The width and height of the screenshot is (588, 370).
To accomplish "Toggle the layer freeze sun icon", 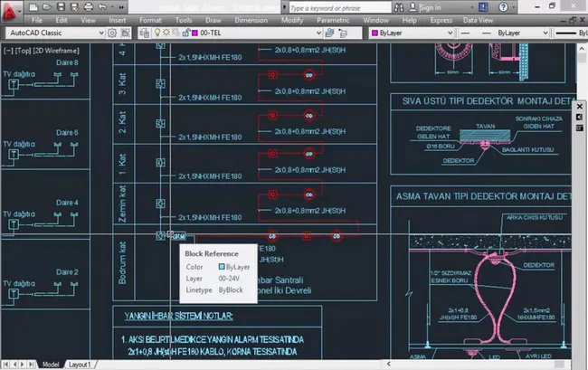I will pos(166,33).
